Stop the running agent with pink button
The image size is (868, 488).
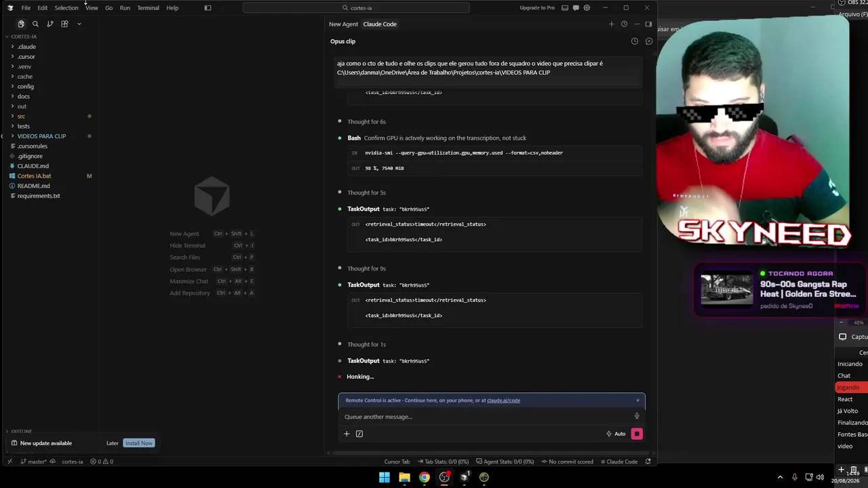(637, 434)
